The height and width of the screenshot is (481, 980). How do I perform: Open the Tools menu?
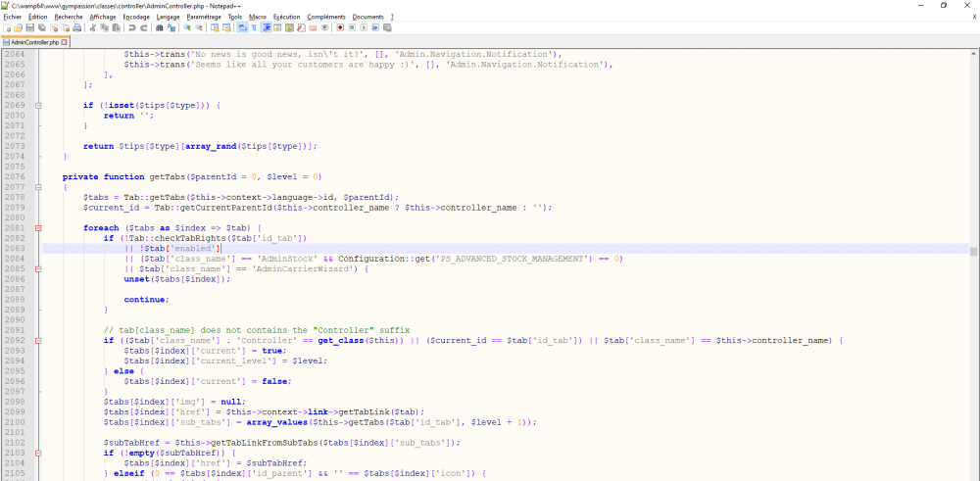(x=235, y=17)
